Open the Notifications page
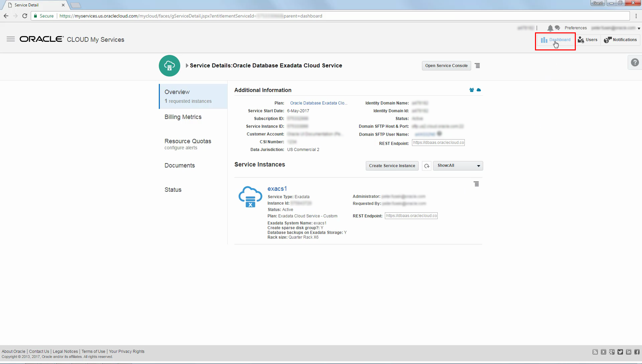 [620, 40]
